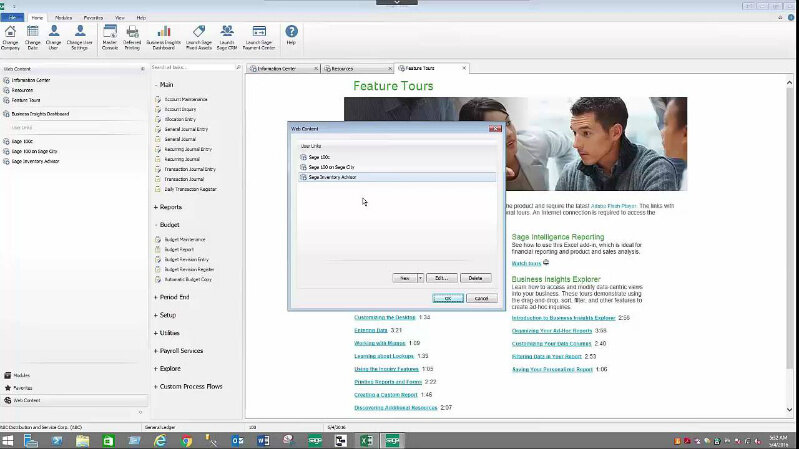Expand the Reports task group
The width and height of the screenshot is (799, 449).
(x=171, y=207)
